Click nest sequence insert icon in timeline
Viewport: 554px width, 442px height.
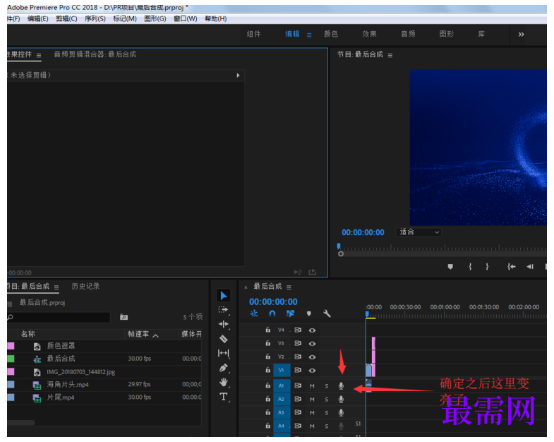click(254, 313)
